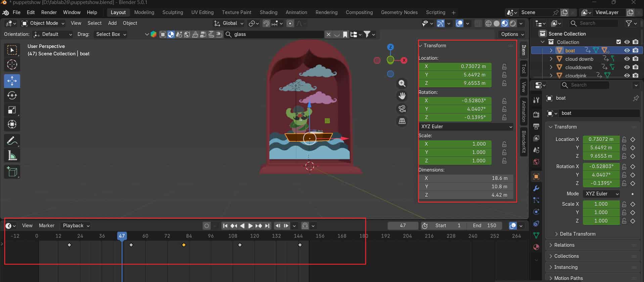The image size is (644, 282).
Task: Switch to camera view with the camera gizmo
Action: [402, 108]
